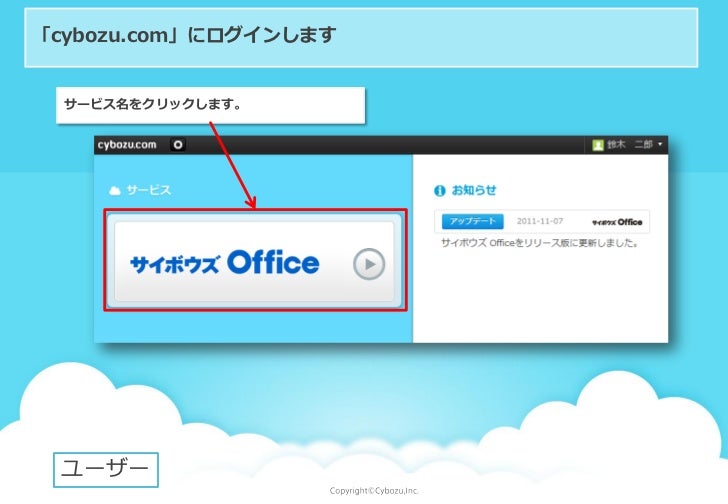This screenshot has width=728, height=504.
Task: Click the 2011-11-07 date text
Action: (x=540, y=221)
